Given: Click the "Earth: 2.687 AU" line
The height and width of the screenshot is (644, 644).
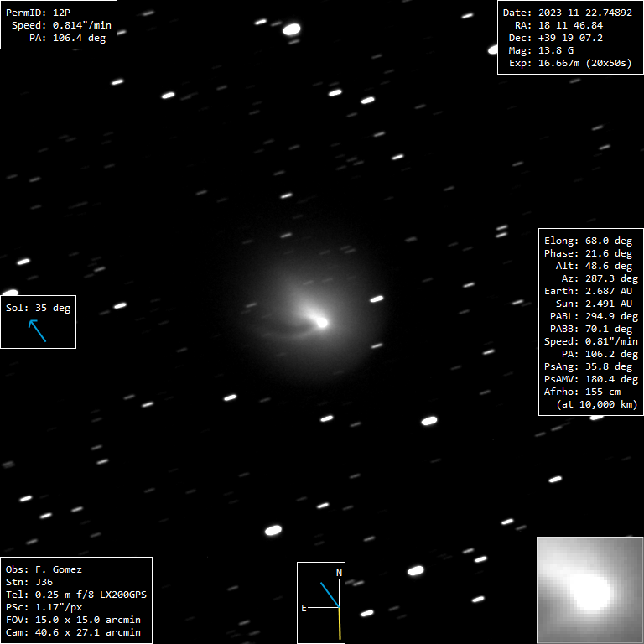Looking at the screenshot, I should tap(588, 291).
